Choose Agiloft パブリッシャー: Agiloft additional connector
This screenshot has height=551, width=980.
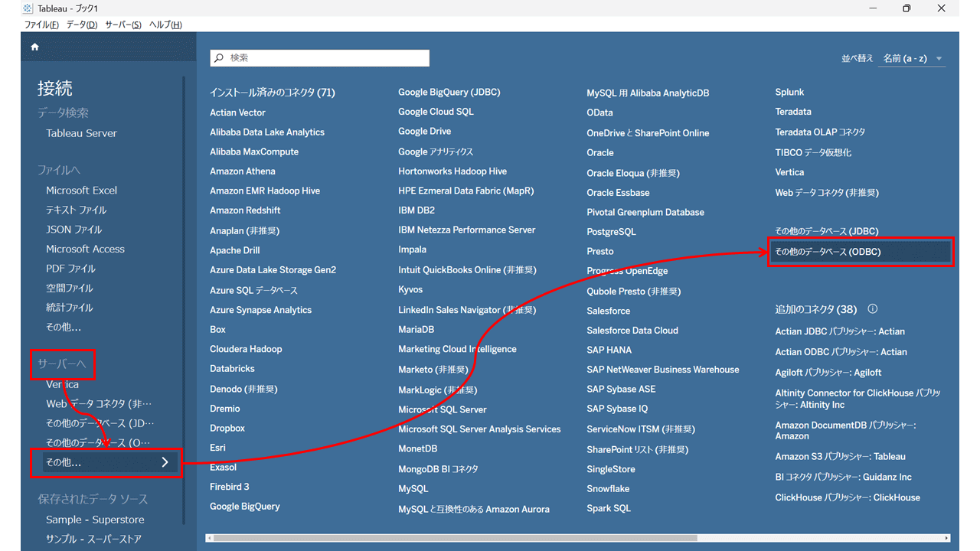[828, 373]
